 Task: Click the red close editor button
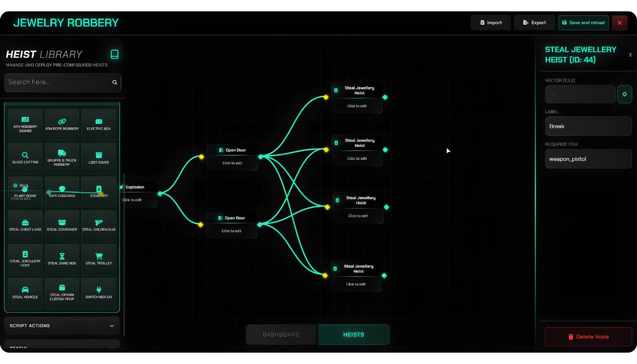point(619,23)
